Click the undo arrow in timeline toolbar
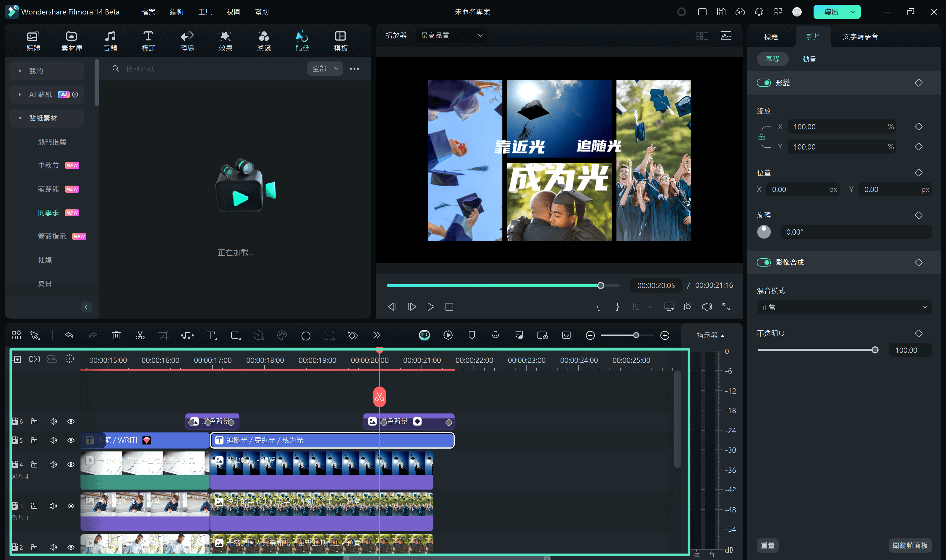Image resolution: width=946 pixels, height=560 pixels. (69, 335)
